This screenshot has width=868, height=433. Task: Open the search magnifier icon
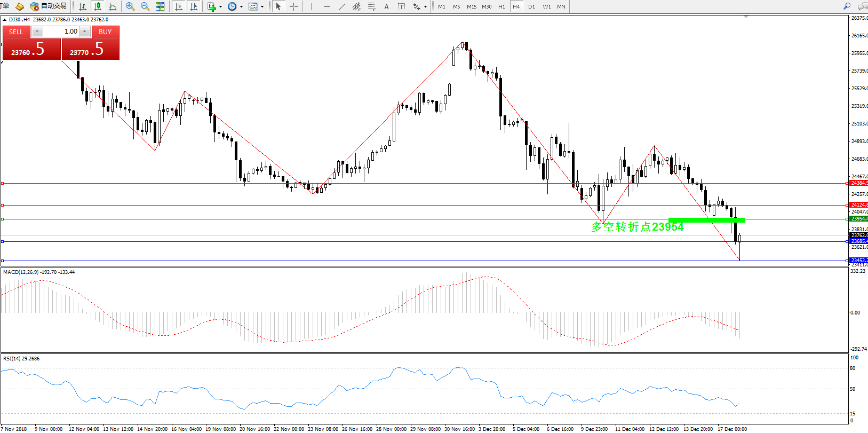coord(847,6)
